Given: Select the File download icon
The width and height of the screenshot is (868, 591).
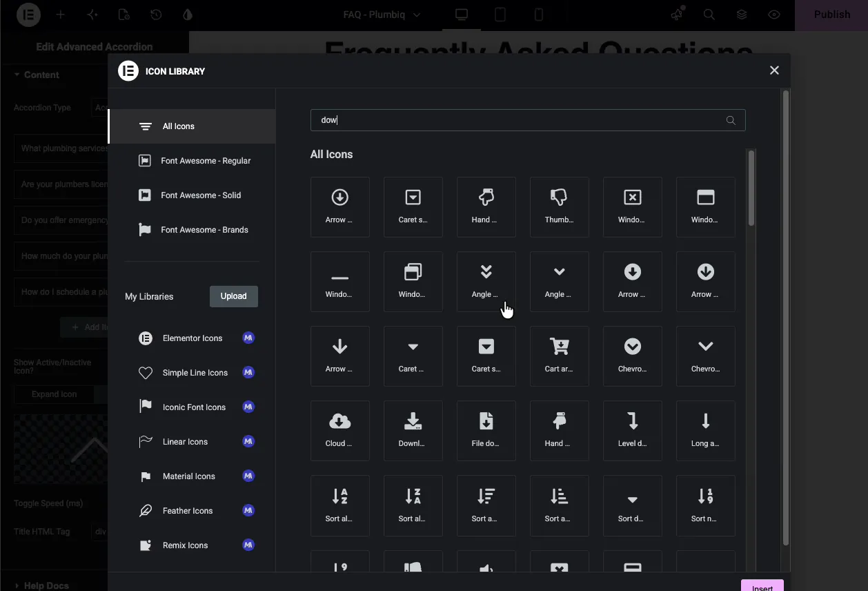Looking at the screenshot, I should tap(486, 431).
